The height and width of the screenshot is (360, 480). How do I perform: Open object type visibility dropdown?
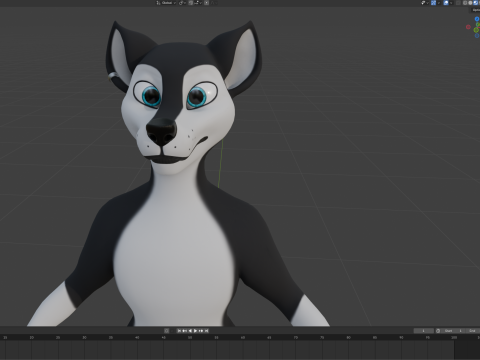425,3
